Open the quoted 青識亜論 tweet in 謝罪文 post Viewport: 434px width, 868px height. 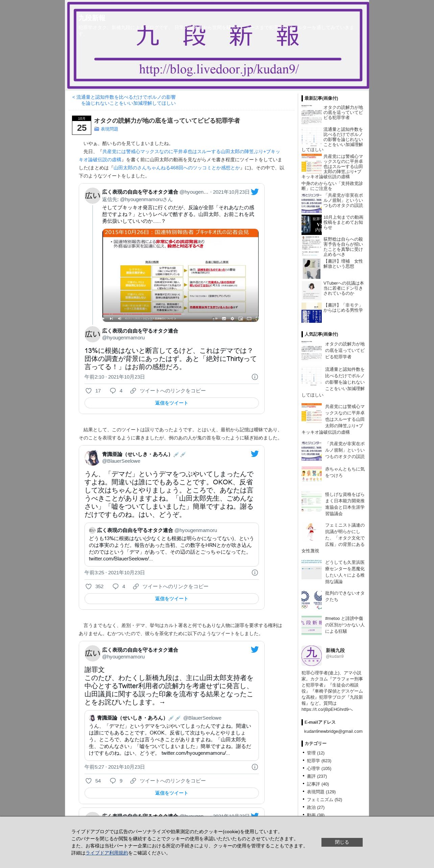(x=172, y=735)
